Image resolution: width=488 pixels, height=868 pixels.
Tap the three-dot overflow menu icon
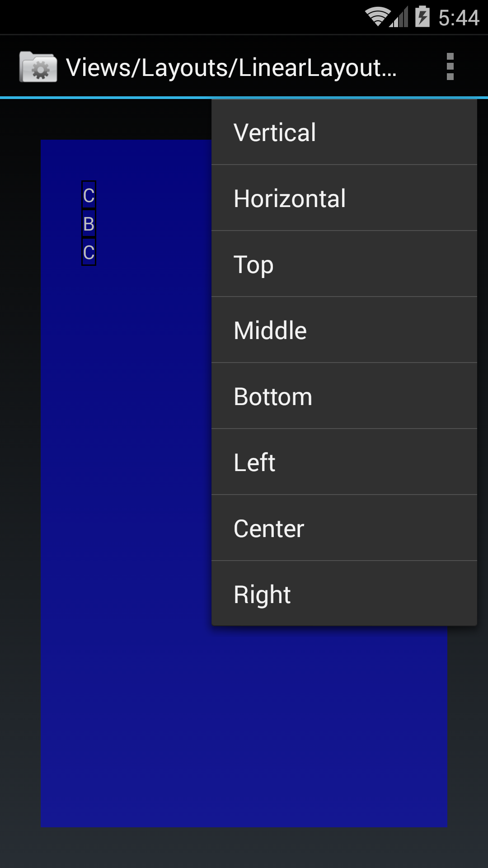(x=450, y=66)
